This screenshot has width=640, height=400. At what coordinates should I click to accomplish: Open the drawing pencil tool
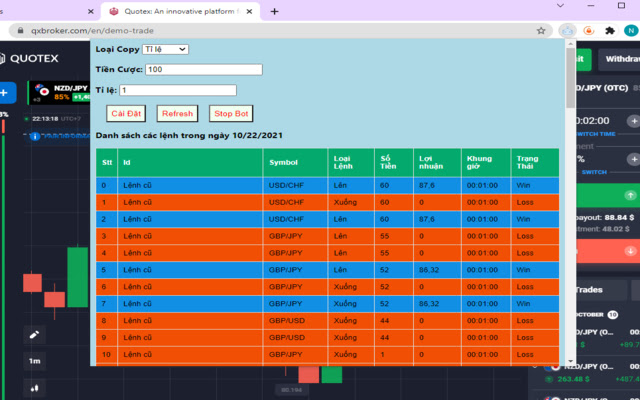coord(34,335)
